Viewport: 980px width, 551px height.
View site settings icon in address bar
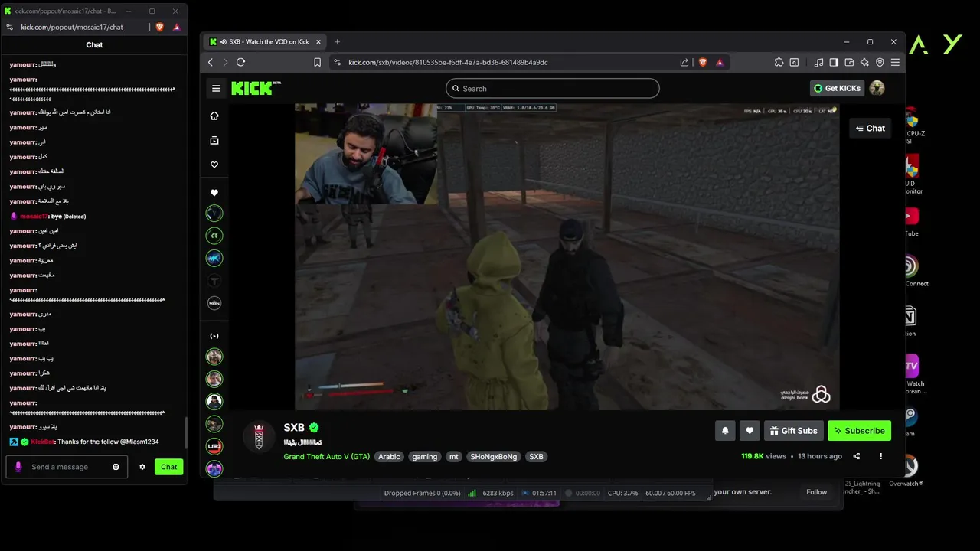point(338,62)
